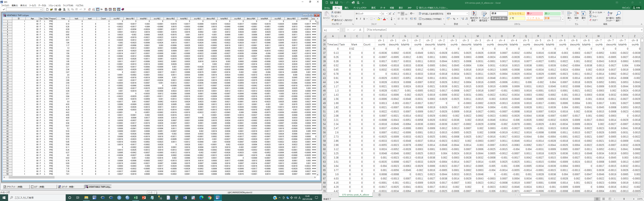Open number format dropdown 標準
This screenshot has height=201, width=644.
pos(467,14)
